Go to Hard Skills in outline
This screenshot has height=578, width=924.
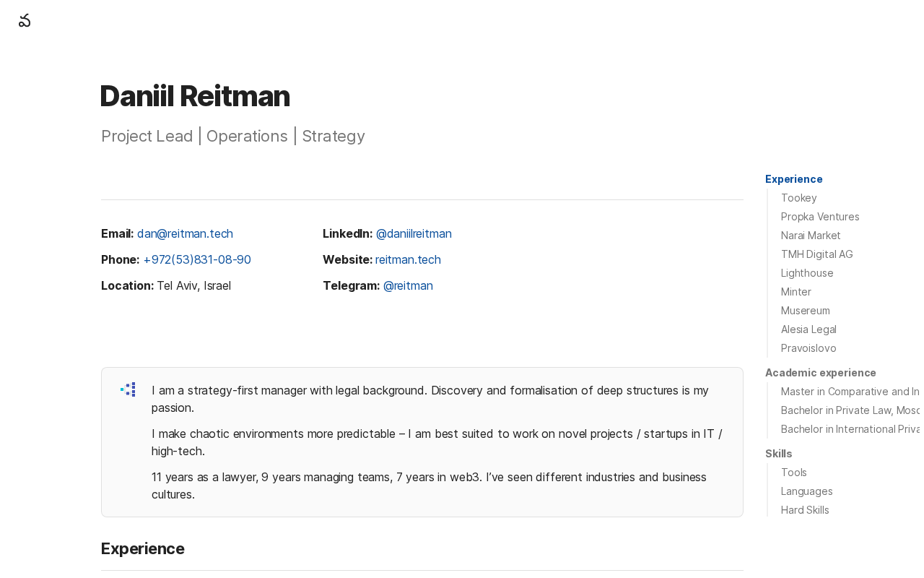click(804, 510)
